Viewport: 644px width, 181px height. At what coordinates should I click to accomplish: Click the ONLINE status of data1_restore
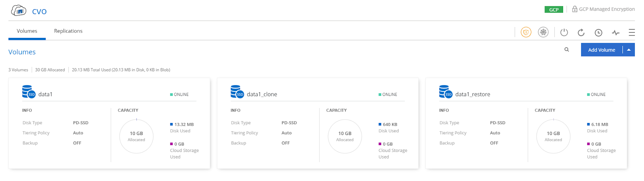[597, 94]
